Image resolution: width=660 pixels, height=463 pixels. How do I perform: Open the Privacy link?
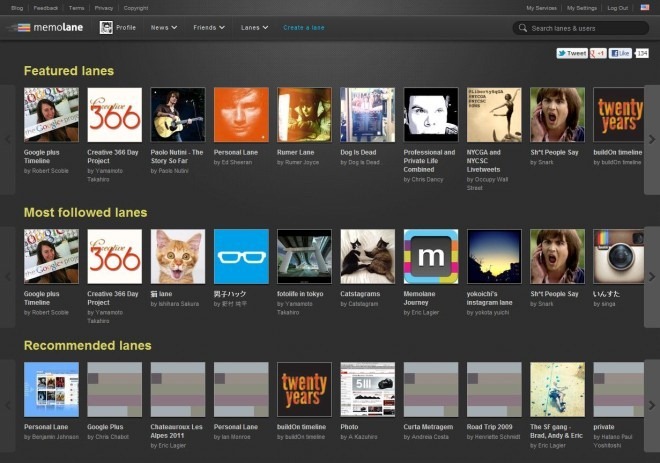point(104,8)
